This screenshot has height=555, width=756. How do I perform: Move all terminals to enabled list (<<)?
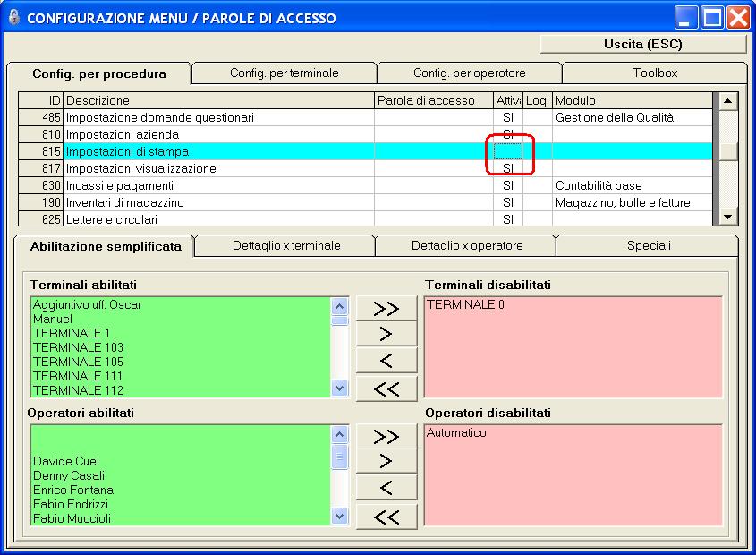[x=386, y=388]
